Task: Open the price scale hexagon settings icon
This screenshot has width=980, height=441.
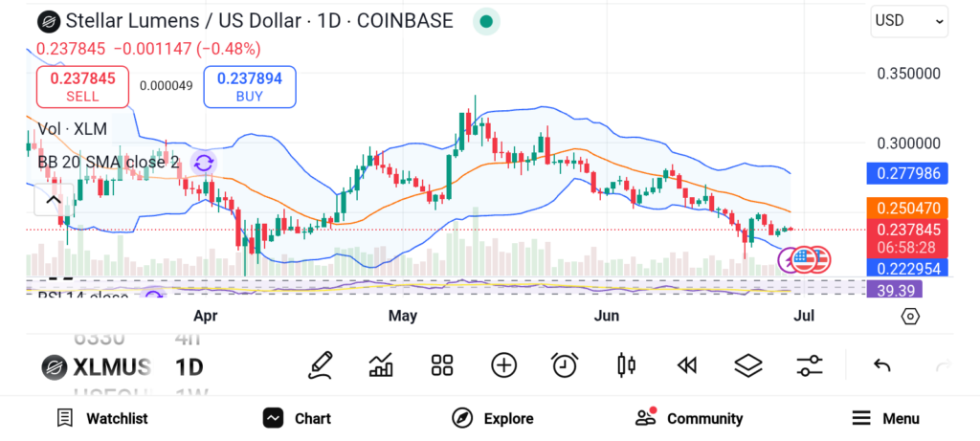Action: [911, 317]
